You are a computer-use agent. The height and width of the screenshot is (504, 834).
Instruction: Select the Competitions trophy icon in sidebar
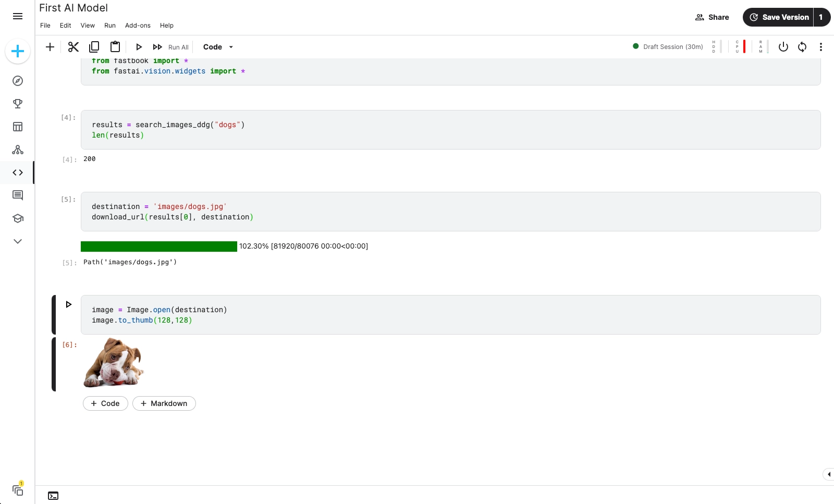[18, 104]
